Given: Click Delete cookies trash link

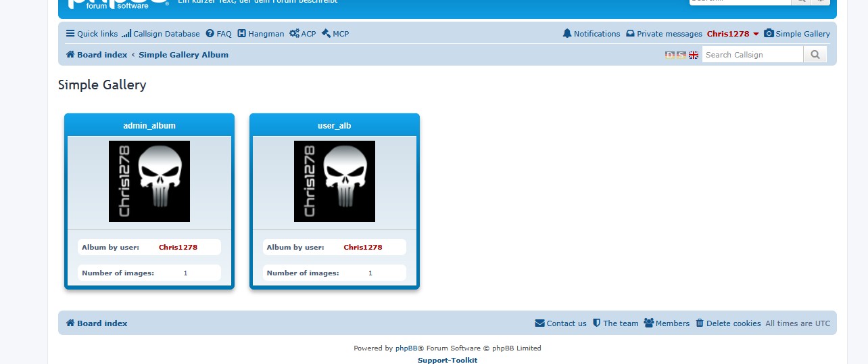Looking at the screenshot, I should point(728,323).
